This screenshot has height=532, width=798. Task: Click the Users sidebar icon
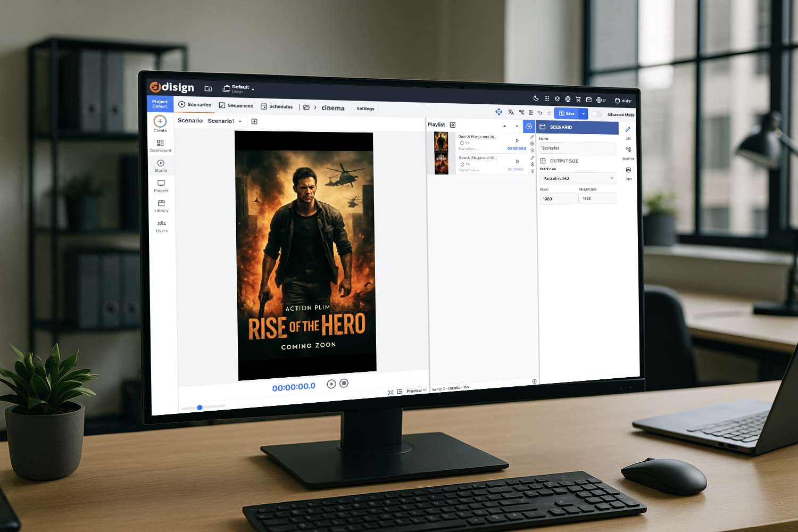[162, 225]
